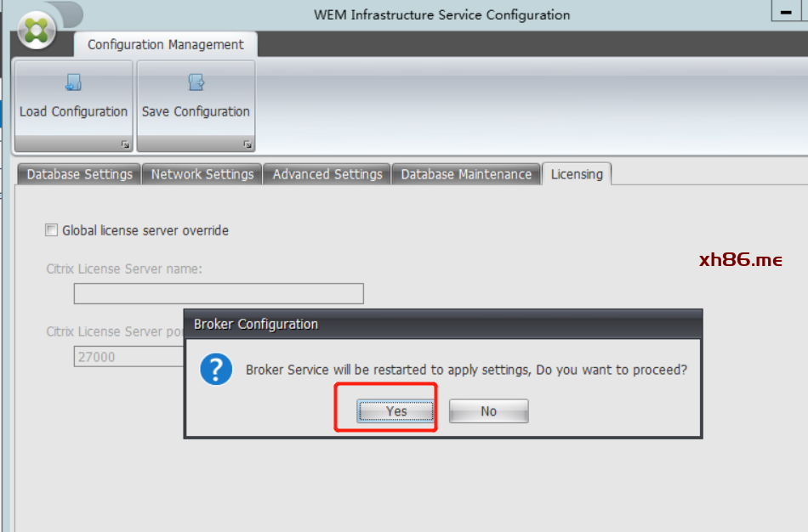Image resolution: width=808 pixels, height=532 pixels.
Task: Expand the Save Configuration group launcher arrow
Action: tap(248, 144)
